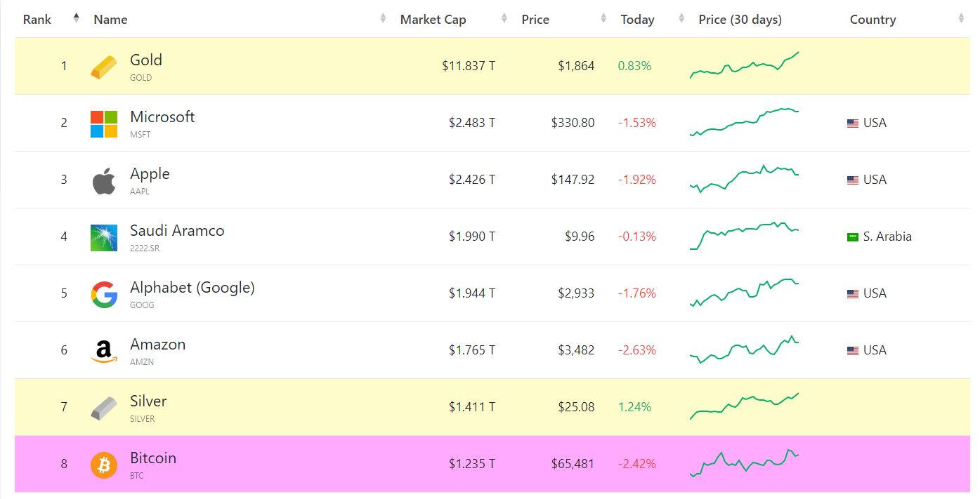Click Amazon's 30-day price sparkline
Image resolution: width=980 pixels, height=499 pixels.
point(745,350)
